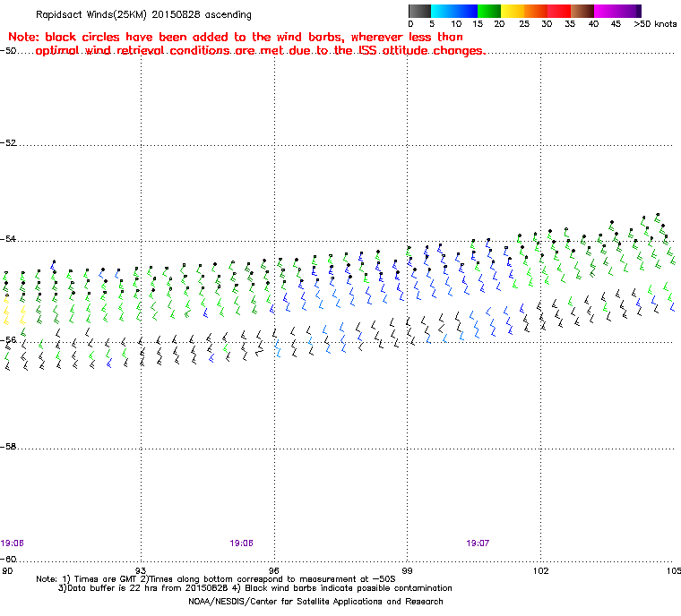Click the purple 19:07 timestamp
This screenshot has height=616, width=681.
[x=478, y=543]
